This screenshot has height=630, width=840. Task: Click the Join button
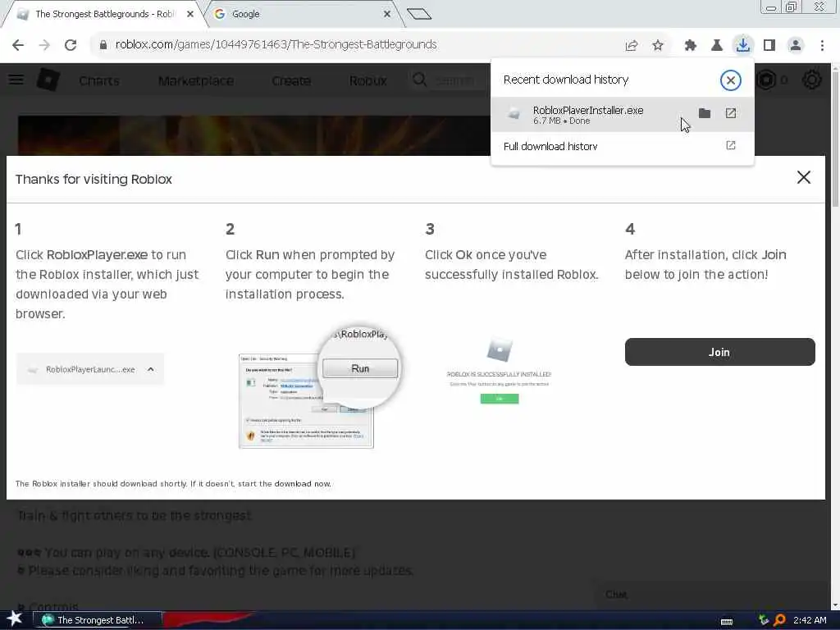pos(719,352)
